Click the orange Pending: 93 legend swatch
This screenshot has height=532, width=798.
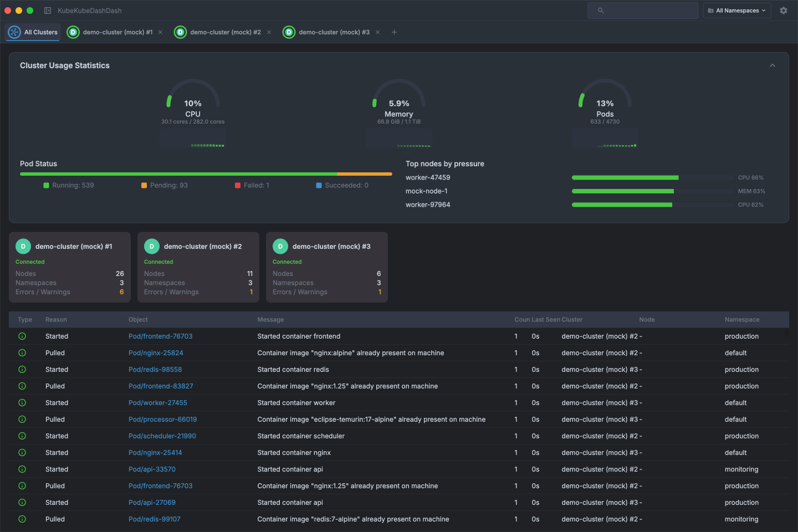pyautogui.click(x=144, y=186)
